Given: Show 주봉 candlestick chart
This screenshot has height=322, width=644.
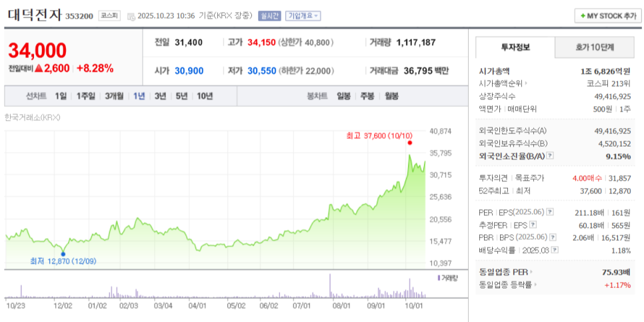Looking at the screenshot, I should [367, 97].
